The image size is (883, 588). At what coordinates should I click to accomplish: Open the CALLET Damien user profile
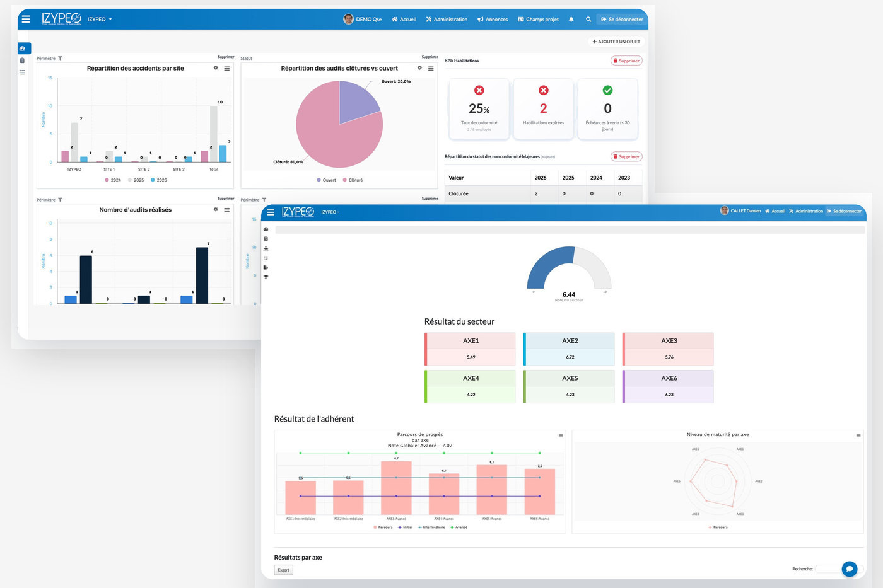click(740, 210)
